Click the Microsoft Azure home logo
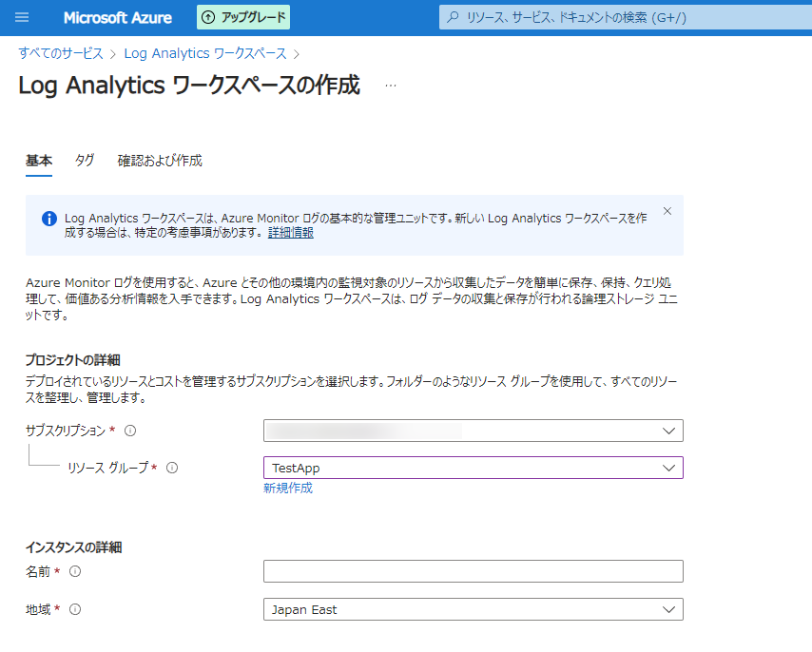 coord(118,18)
